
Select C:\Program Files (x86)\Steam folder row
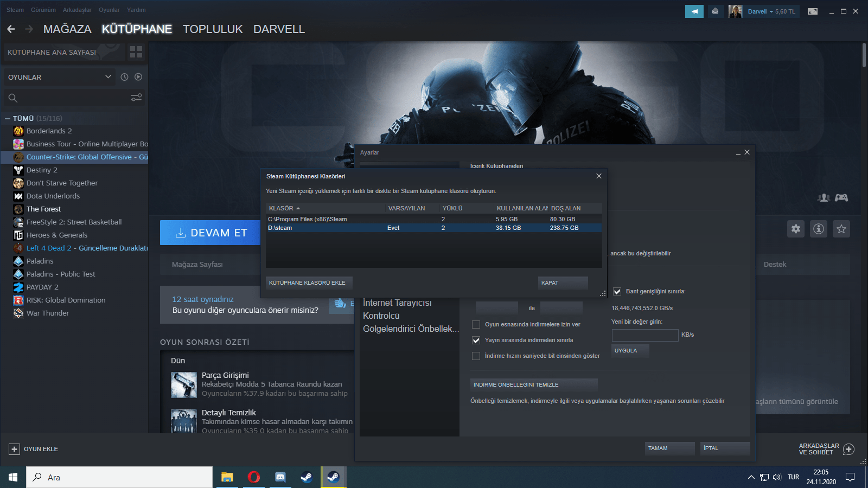coord(434,219)
